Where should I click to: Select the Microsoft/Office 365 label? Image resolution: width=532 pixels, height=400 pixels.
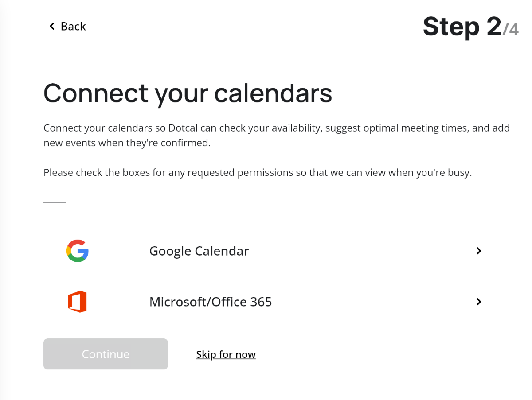(x=210, y=302)
